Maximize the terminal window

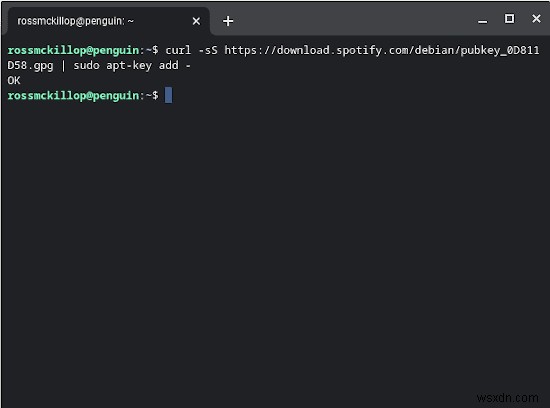tap(509, 19)
